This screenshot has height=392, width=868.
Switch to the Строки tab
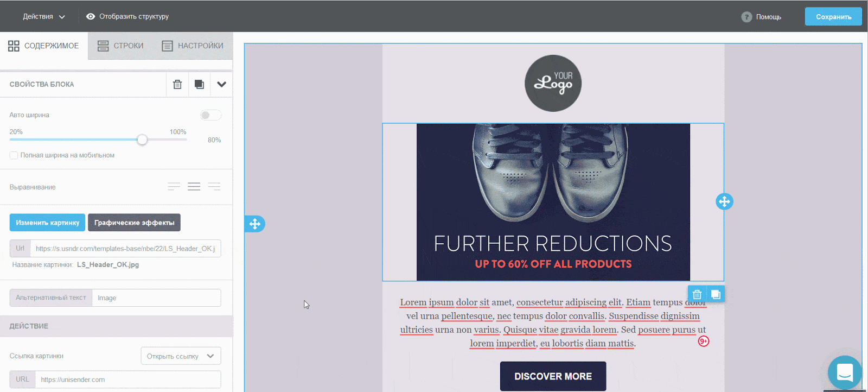pyautogui.click(x=120, y=46)
